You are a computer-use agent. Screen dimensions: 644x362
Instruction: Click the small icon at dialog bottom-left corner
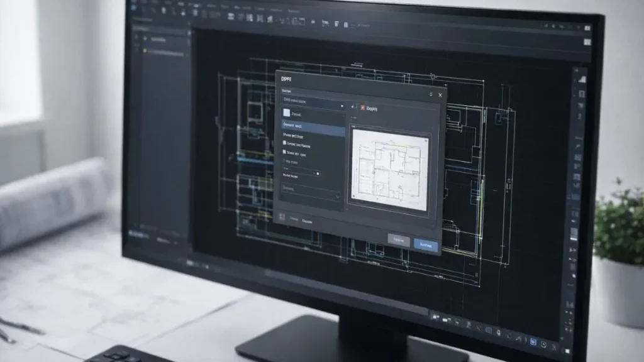click(282, 217)
